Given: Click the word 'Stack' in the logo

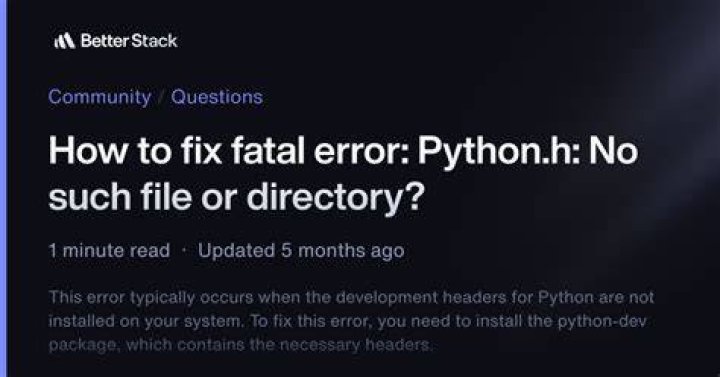Looking at the screenshot, I should click(154, 41).
